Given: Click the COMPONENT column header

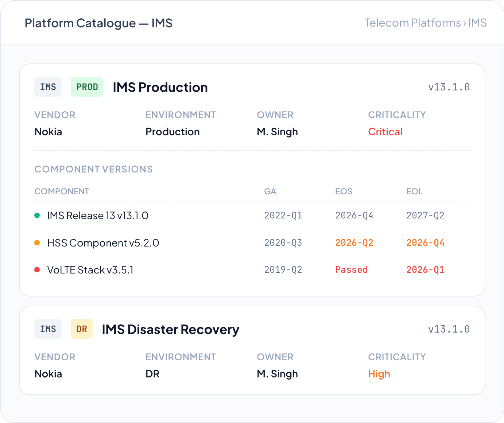Looking at the screenshot, I should [62, 191].
